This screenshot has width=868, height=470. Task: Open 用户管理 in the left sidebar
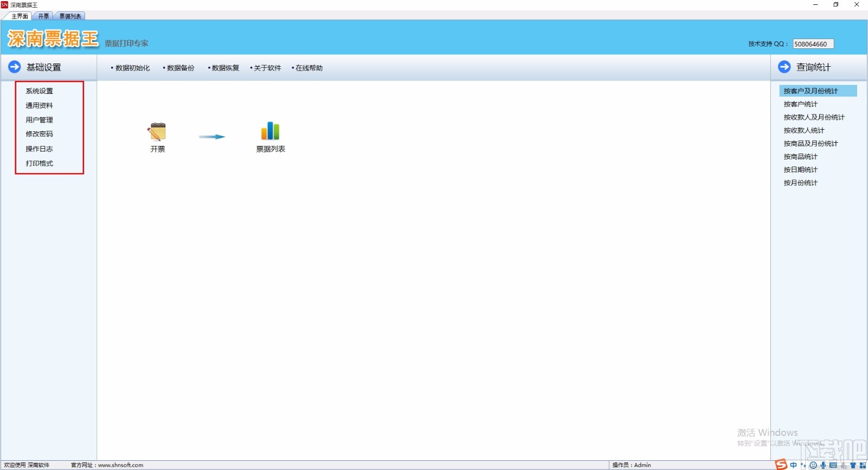click(x=39, y=120)
